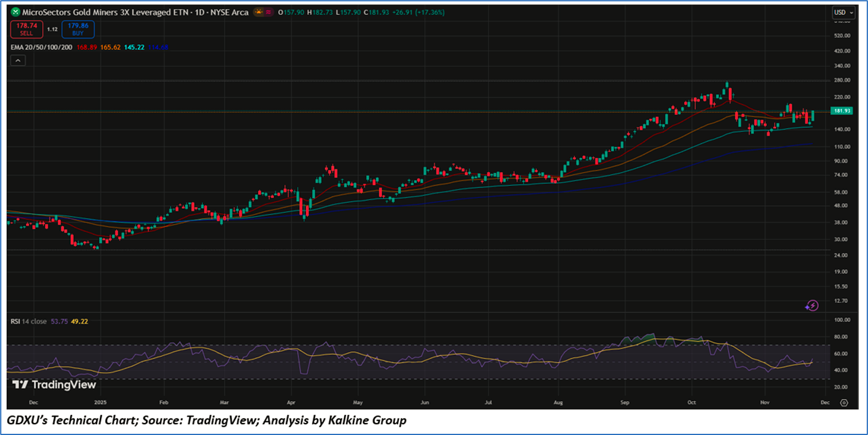This screenshot has width=868, height=435.
Task: Click the MicroSectors Gold Miners 3X Leveraged ETN title
Action: (x=135, y=12)
